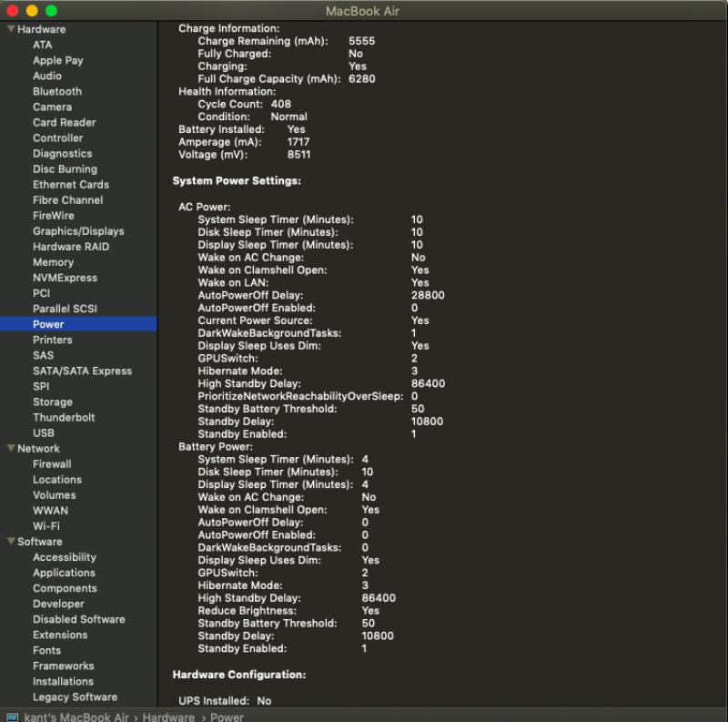Click the Cycle Count value 408
Screen dimensions: 728x722
click(281, 104)
